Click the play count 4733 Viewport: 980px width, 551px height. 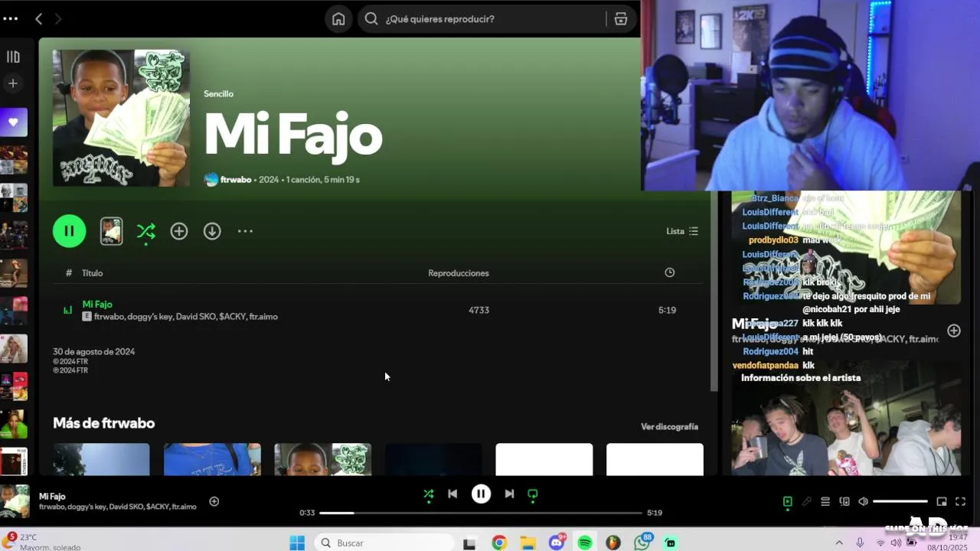click(479, 310)
